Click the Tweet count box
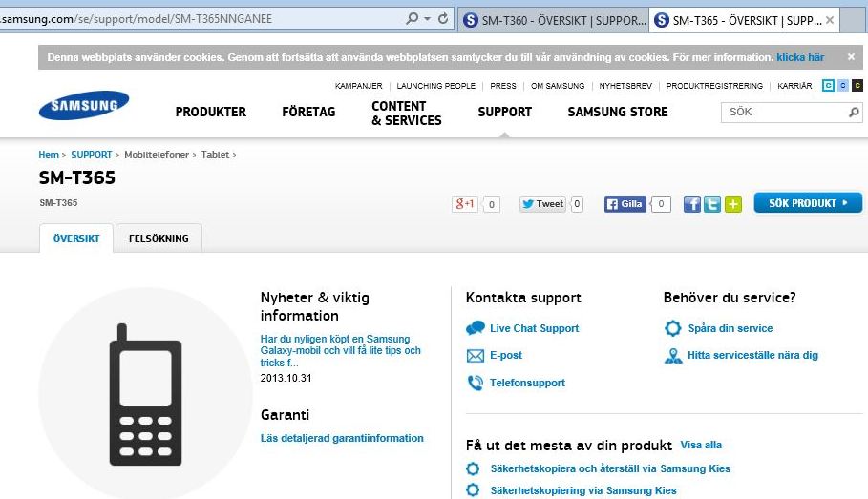The width and height of the screenshot is (868, 499). click(577, 203)
